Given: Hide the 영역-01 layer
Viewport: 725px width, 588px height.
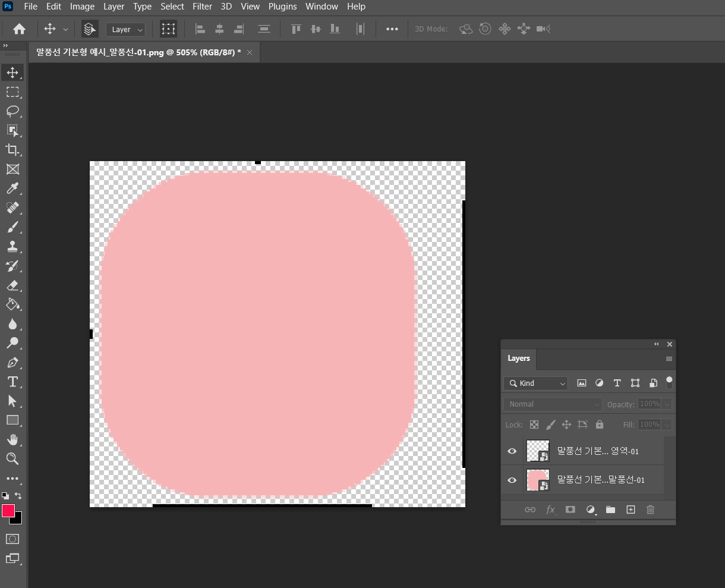Looking at the screenshot, I should click(512, 451).
